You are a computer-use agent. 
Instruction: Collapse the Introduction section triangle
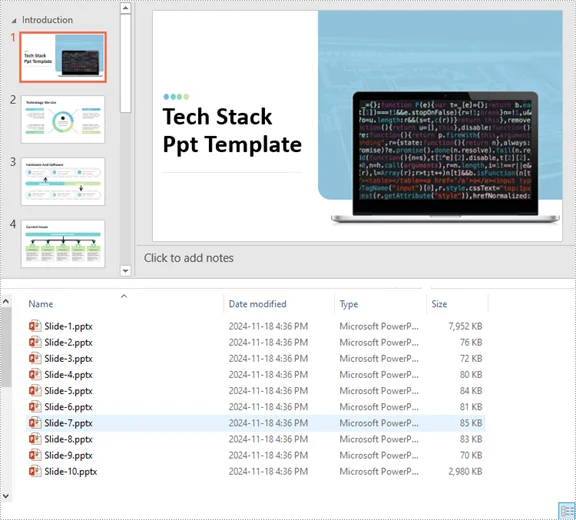(x=14, y=21)
